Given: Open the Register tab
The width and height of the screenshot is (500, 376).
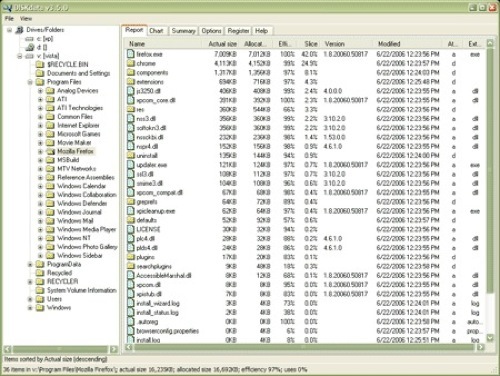Looking at the screenshot, I should (238, 31).
